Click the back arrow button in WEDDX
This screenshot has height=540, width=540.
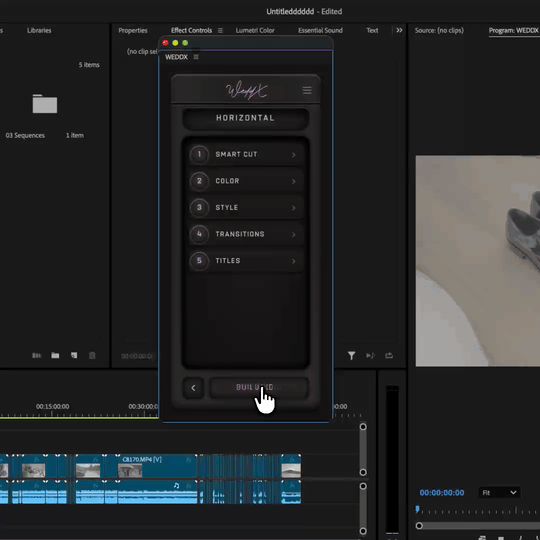click(x=193, y=388)
